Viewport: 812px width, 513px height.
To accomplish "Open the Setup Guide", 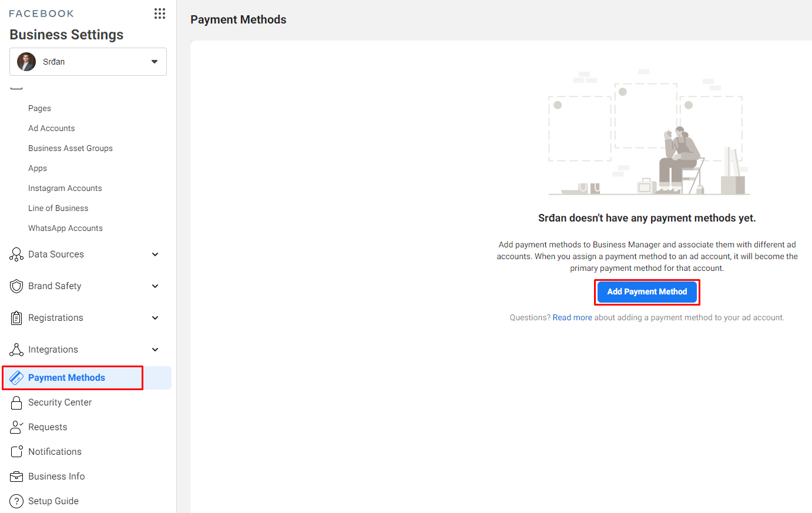I will [x=53, y=501].
